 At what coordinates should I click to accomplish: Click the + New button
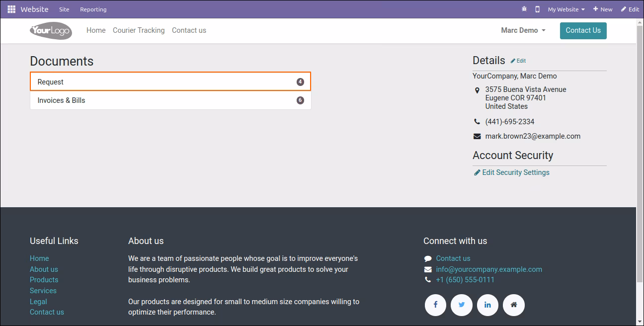point(603,9)
